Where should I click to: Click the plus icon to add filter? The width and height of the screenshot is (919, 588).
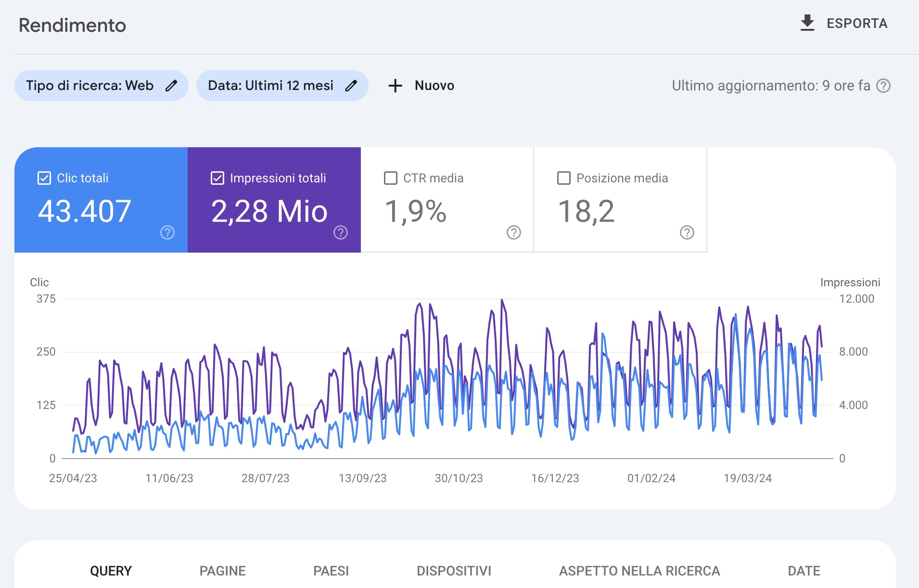point(395,86)
